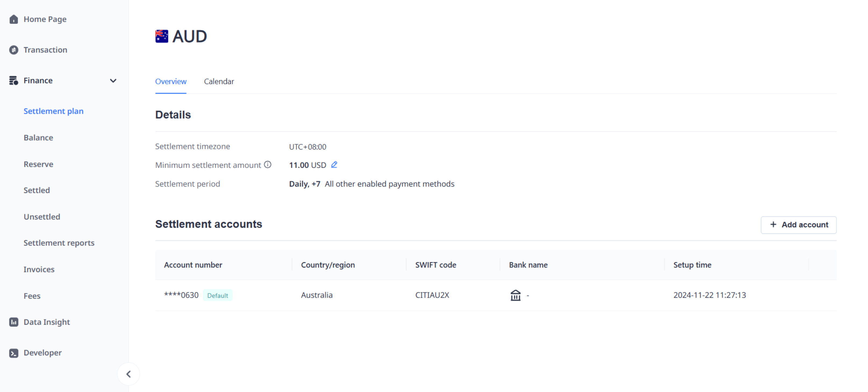Switch to the Calendar tab
Screen dimensions: 868x392
pos(219,81)
